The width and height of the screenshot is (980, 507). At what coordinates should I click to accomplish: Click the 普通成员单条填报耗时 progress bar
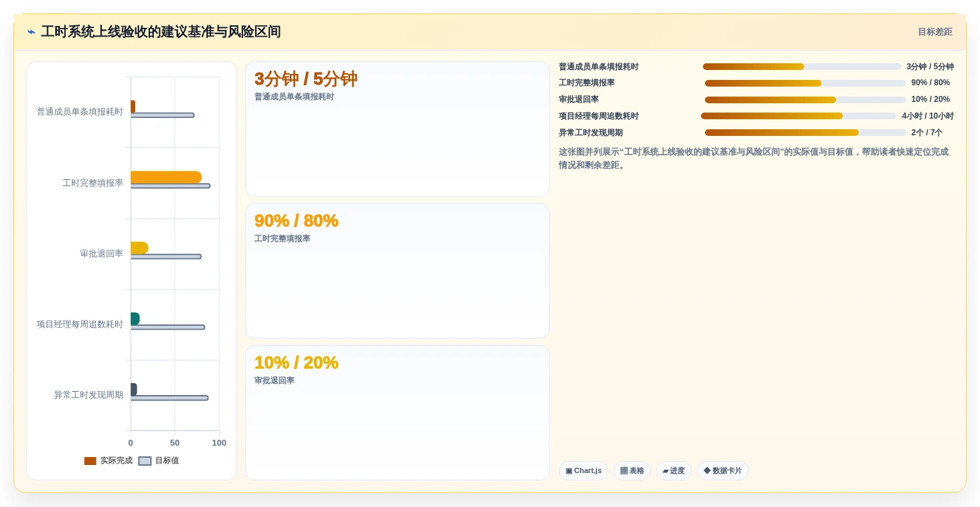tap(802, 67)
